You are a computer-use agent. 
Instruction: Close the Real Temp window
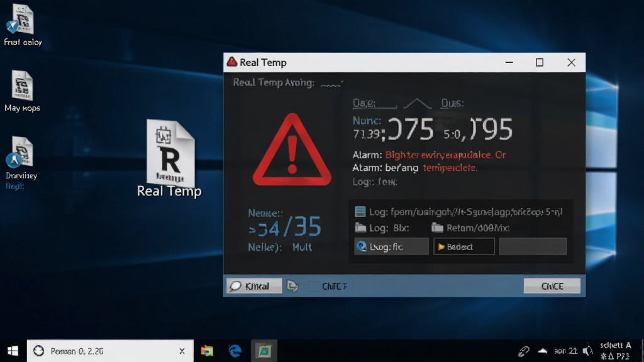571,62
